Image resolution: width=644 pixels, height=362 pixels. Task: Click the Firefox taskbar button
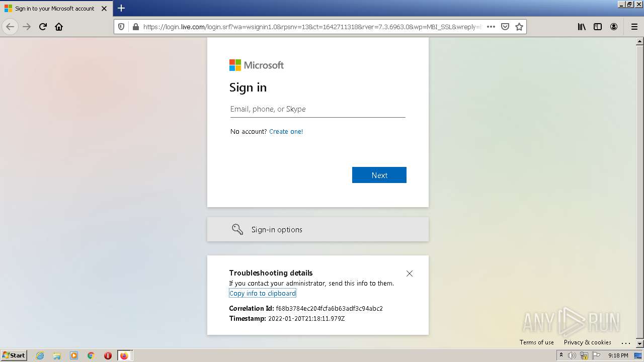(124, 355)
